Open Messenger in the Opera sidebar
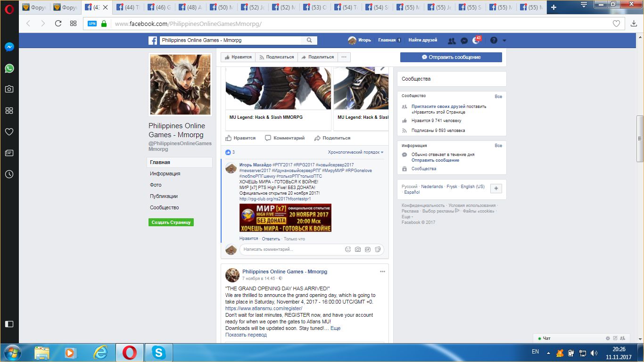Image resolution: width=644 pixels, height=362 pixels. click(x=9, y=47)
